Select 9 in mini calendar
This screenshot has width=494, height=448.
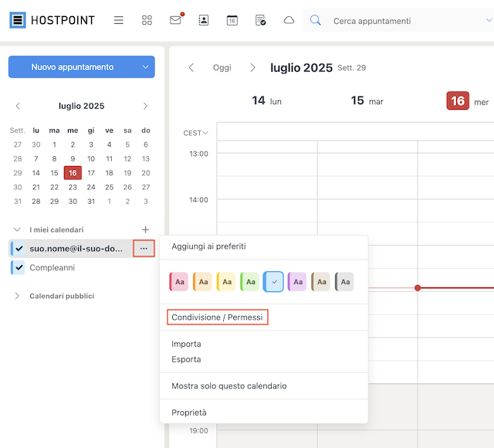73,158
